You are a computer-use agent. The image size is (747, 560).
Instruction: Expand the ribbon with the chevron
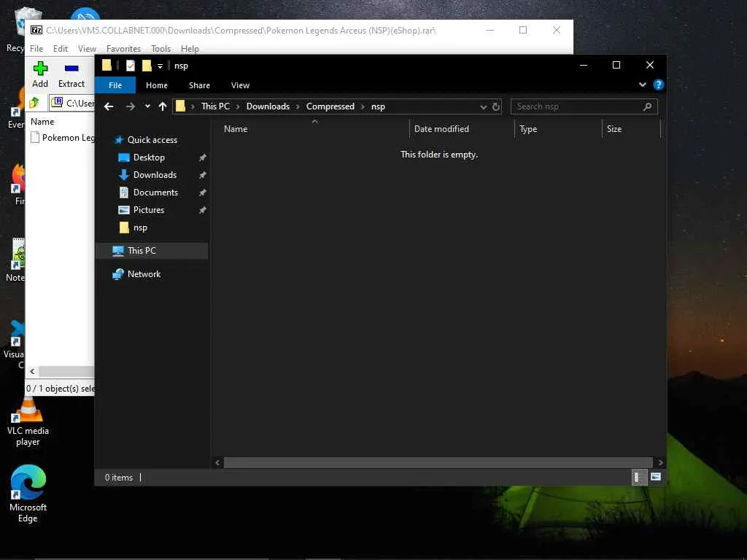tap(642, 85)
